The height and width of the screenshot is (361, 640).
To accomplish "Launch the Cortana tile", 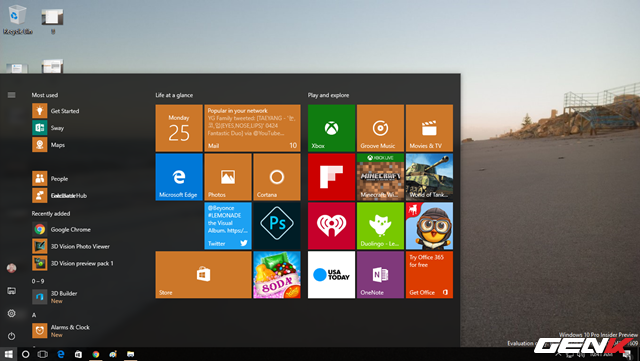I will tap(277, 177).
